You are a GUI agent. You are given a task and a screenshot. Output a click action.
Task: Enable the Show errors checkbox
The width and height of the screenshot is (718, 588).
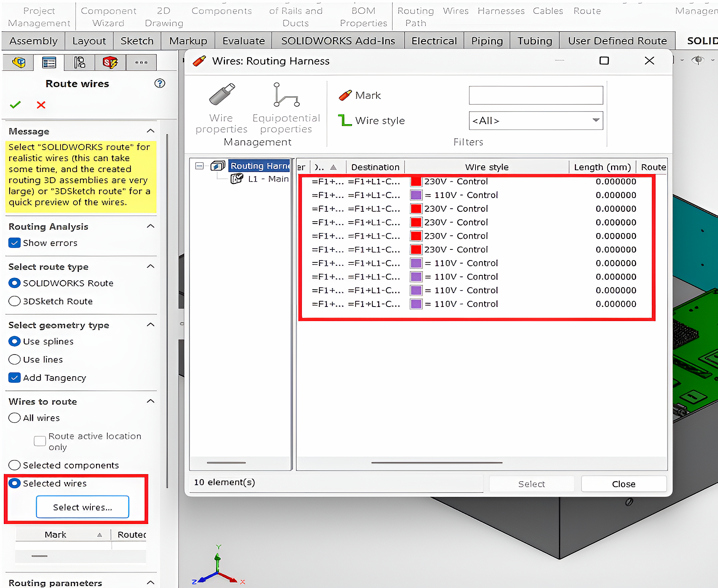click(14, 243)
